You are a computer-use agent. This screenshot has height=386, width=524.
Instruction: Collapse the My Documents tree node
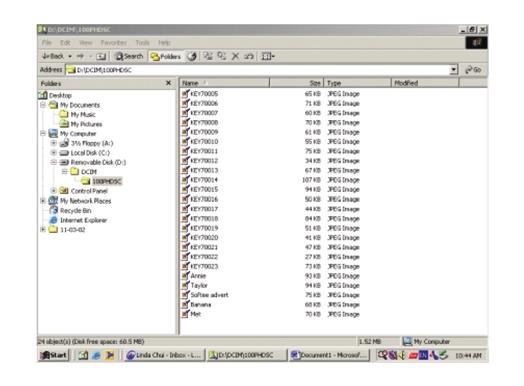pyautogui.click(x=43, y=105)
